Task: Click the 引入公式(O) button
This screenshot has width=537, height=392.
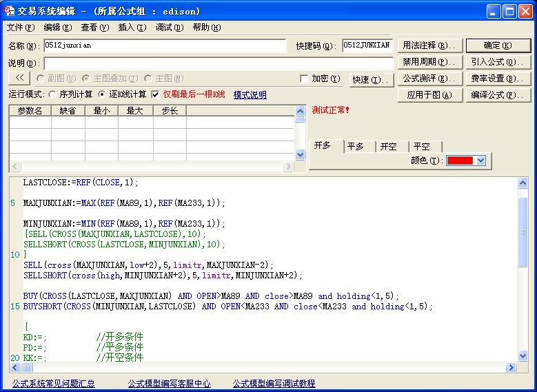Action: [498, 62]
